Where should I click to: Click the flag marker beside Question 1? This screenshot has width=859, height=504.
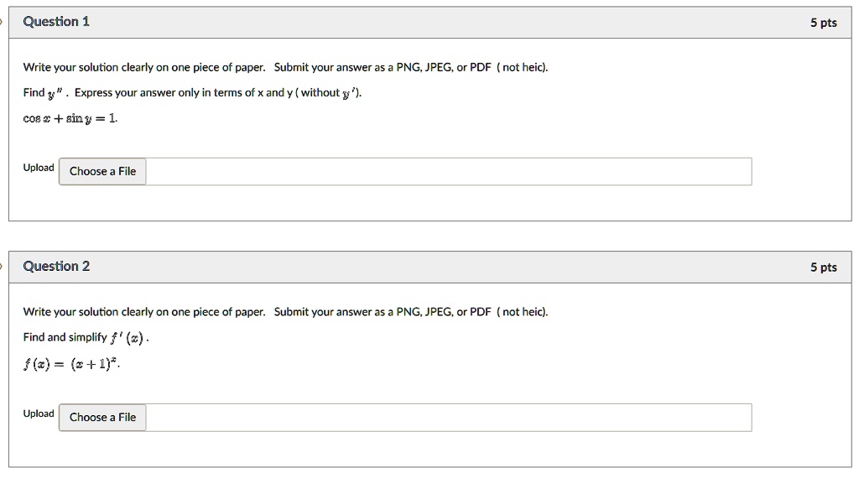tap(3, 22)
